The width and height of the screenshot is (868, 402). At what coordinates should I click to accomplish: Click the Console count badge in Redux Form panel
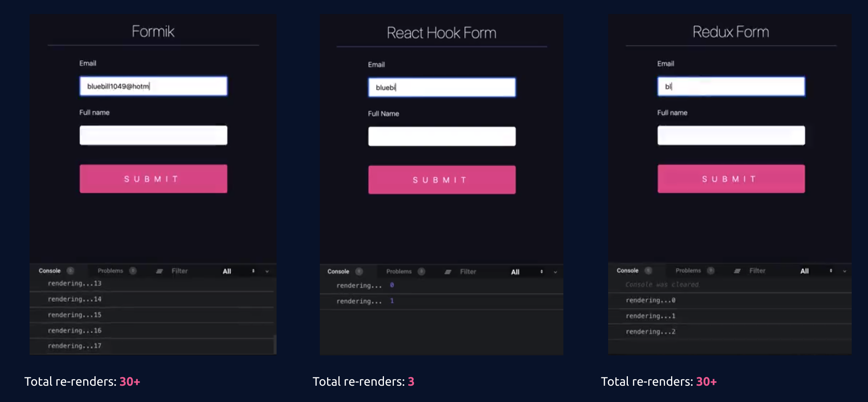point(648,270)
